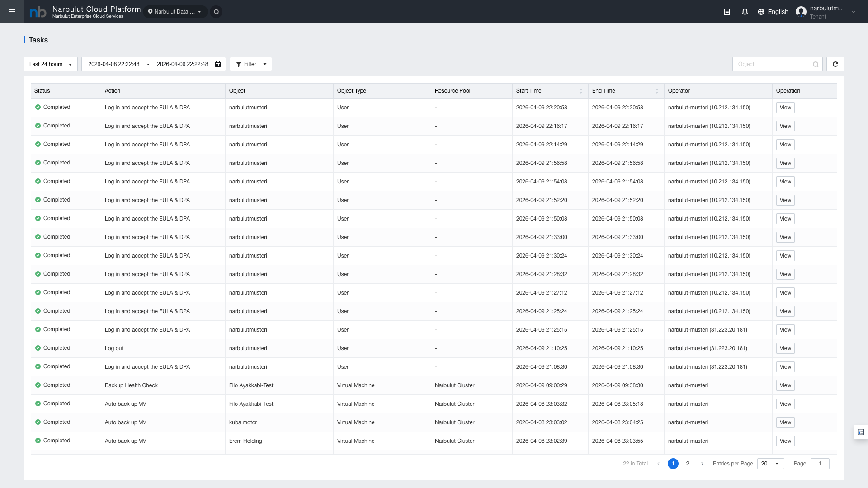The height and width of the screenshot is (488, 868).
Task: Click the end date field 2026-04-09
Action: click(x=183, y=64)
